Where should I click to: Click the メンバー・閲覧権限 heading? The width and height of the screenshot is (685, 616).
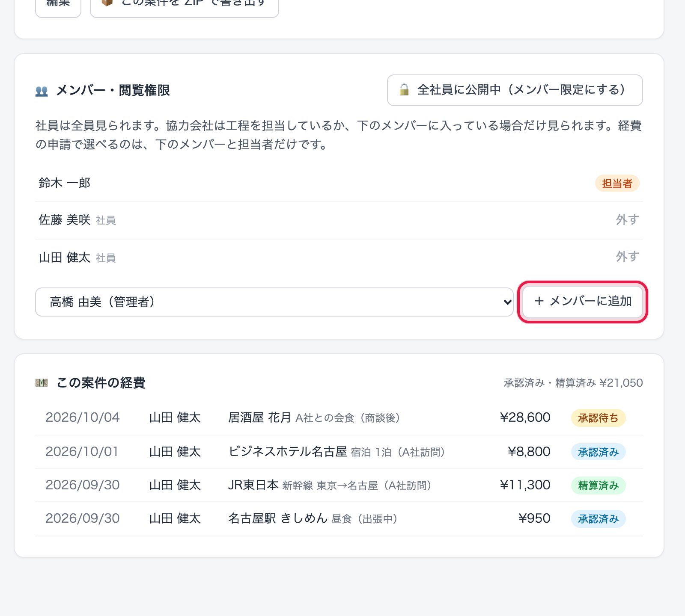pos(113,90)
